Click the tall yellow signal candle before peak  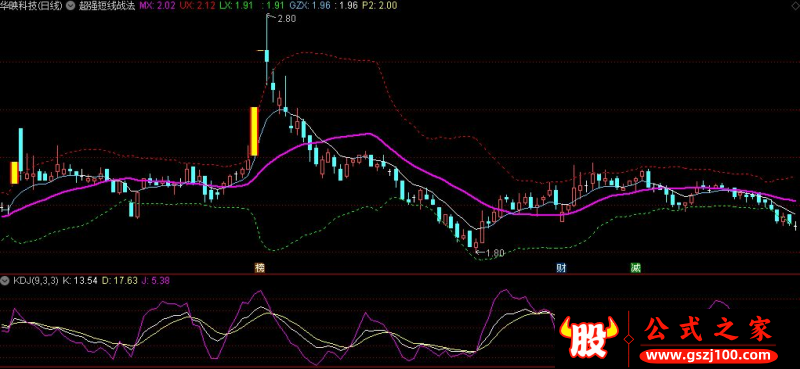pos(254,131)
